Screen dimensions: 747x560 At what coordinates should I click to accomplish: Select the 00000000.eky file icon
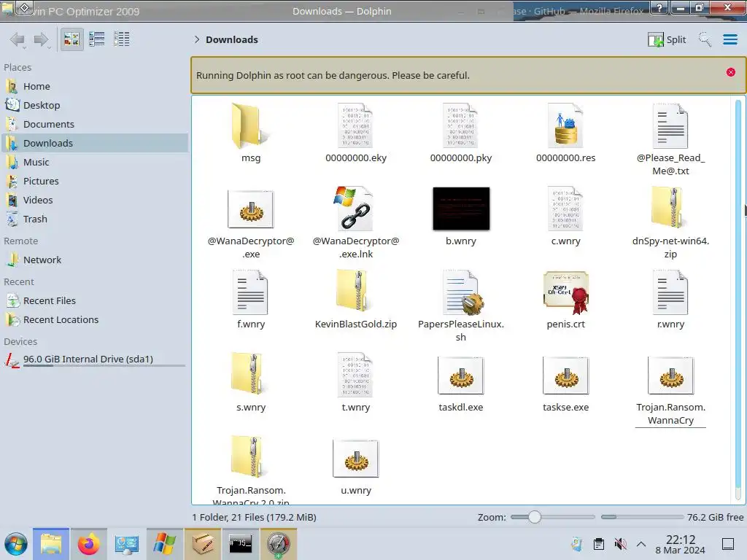pos(355,125)
